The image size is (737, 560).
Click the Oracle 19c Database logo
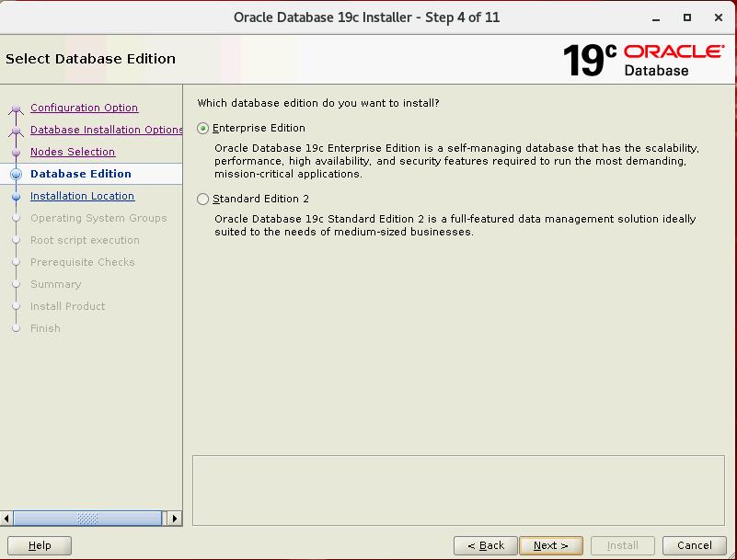pos(643,60)
